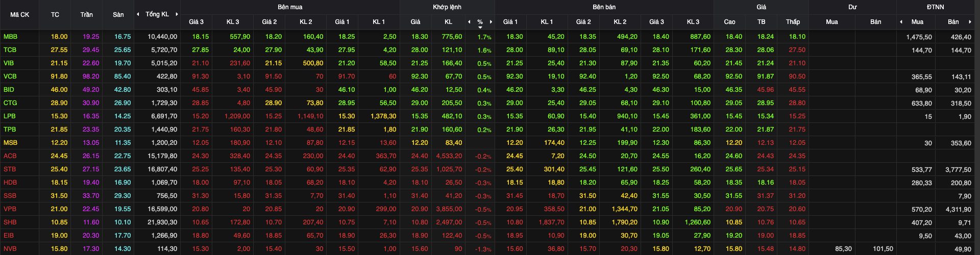
Task: Click TCB floor price 25.65
Action: point(122,50)
